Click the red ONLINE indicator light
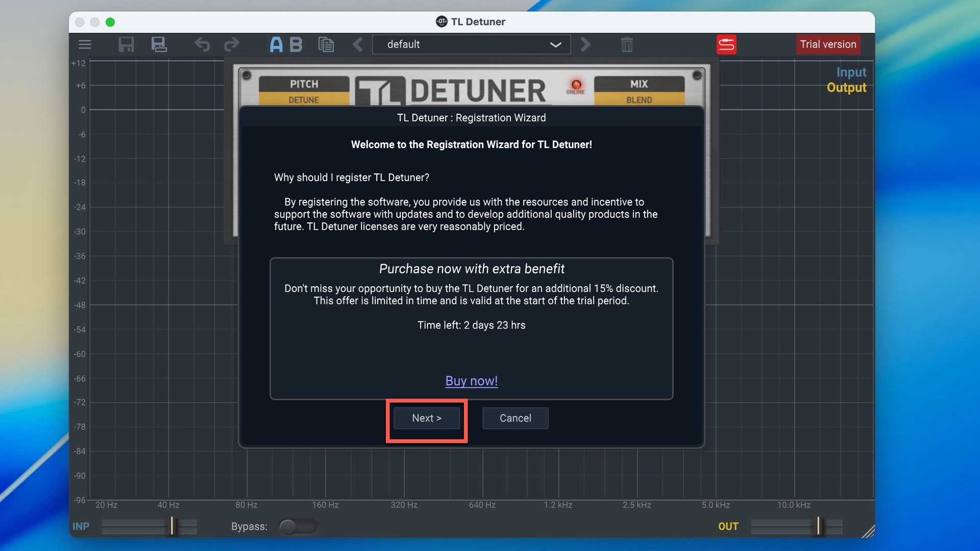Viewport: 980px width, 551px height. coord(576,85)
